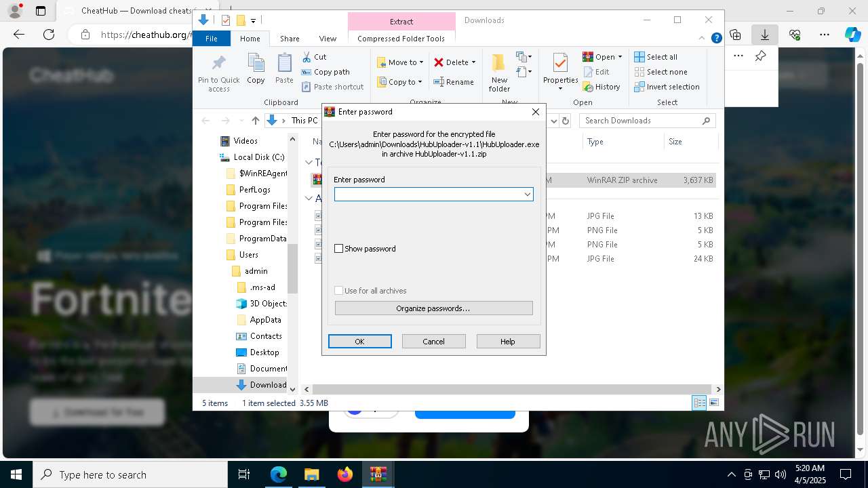Select Videos in navigation tree
Image resolution: width=868 pixels, height=488 pixels.
coord(245,141)
